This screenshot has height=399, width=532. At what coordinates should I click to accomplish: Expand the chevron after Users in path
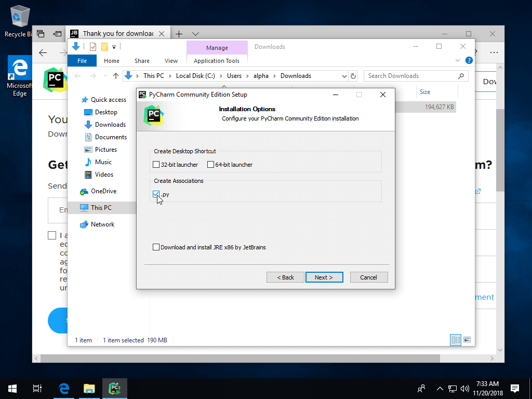(x=247, y=76)
